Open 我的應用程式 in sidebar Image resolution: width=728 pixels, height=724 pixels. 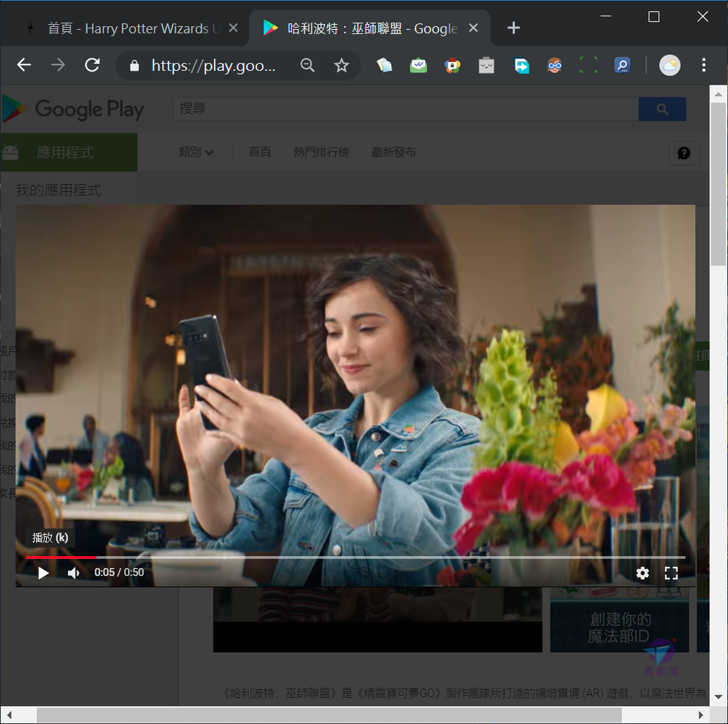click(x=58, y=190)
